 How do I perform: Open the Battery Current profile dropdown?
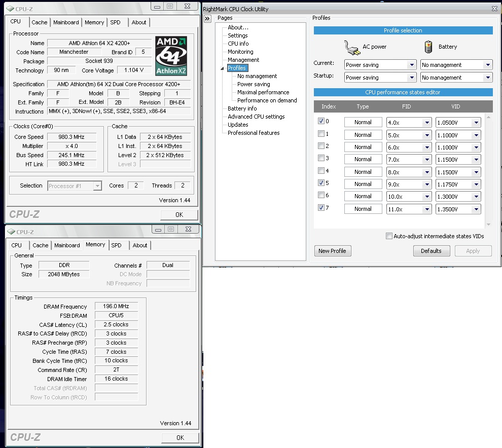click(x=456, y=65)
